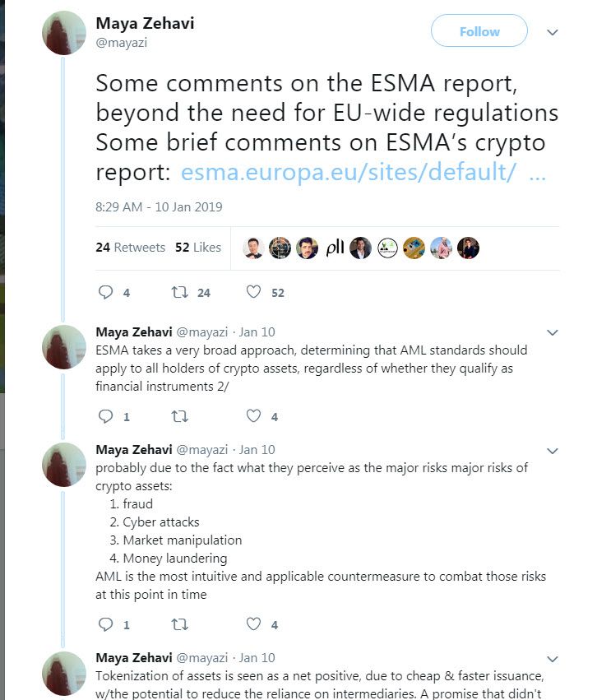Open options chevron on 'major risks' tweet
Screen dimensions: 597x700
click(553, 451)
